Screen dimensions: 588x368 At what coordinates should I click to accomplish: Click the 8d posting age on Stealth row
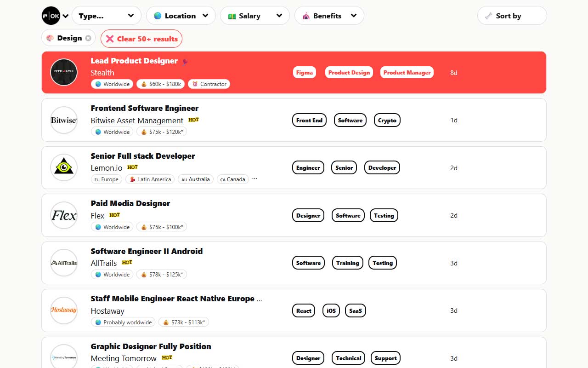[x=454, y=73]
